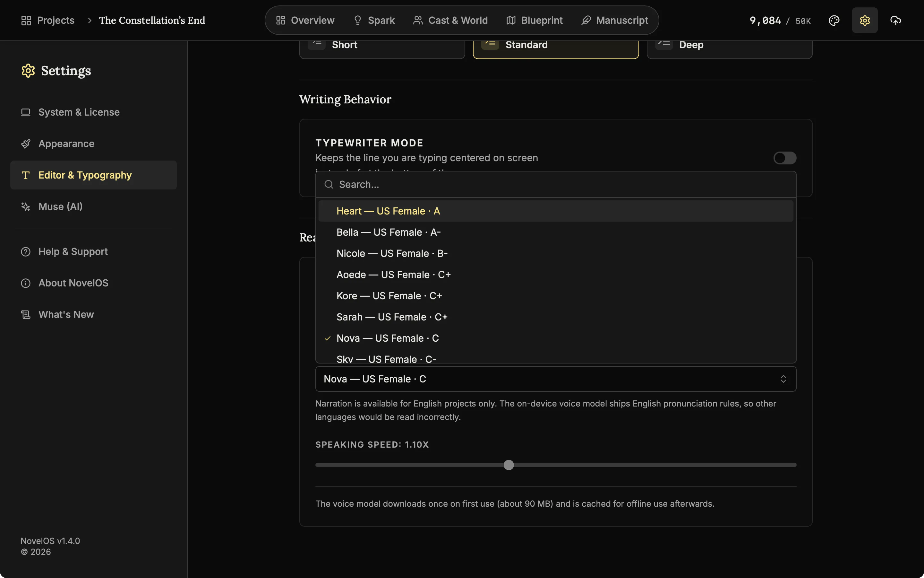Choose Heart — US Female · A voice
This screenshot has height=578, width=924.
point(556,211)
